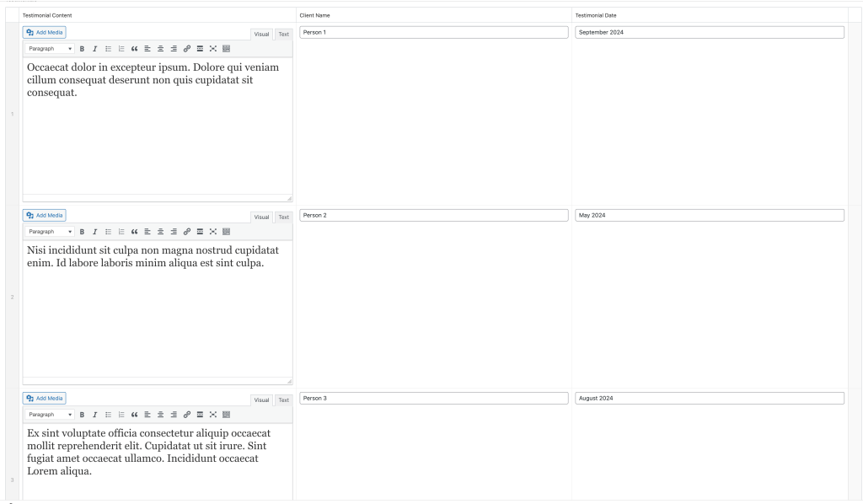Viewport: 863px width, 504px height.
Task: Toggle bold in the Person 2 testimonial editor
Action: [x=82, y=232]
